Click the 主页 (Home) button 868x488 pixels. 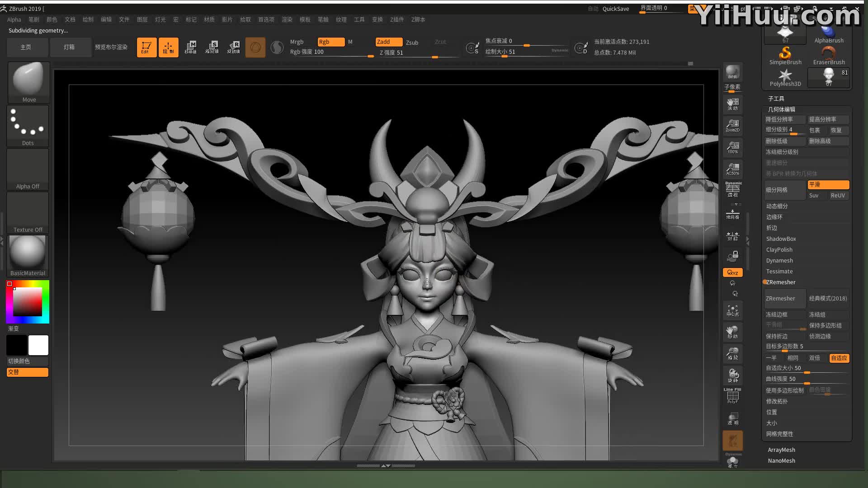tap(26, 47)
